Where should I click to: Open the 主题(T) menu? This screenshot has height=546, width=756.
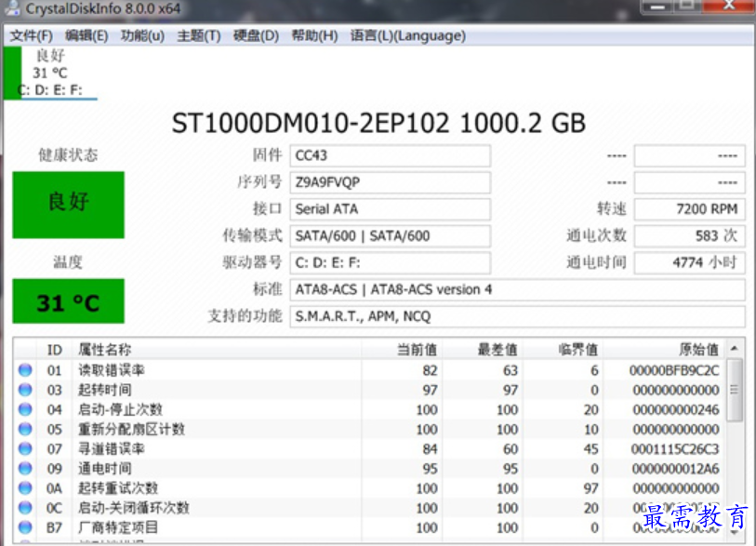[199, 35]
